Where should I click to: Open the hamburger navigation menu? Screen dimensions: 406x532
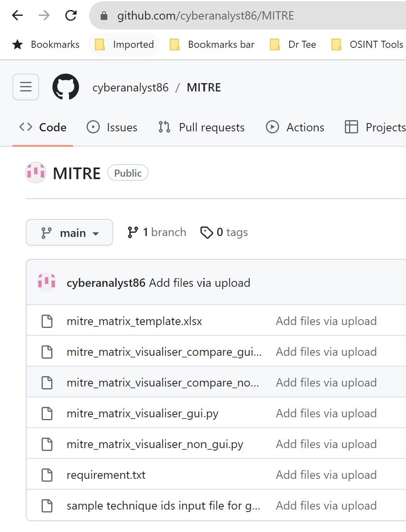[26, 87]
